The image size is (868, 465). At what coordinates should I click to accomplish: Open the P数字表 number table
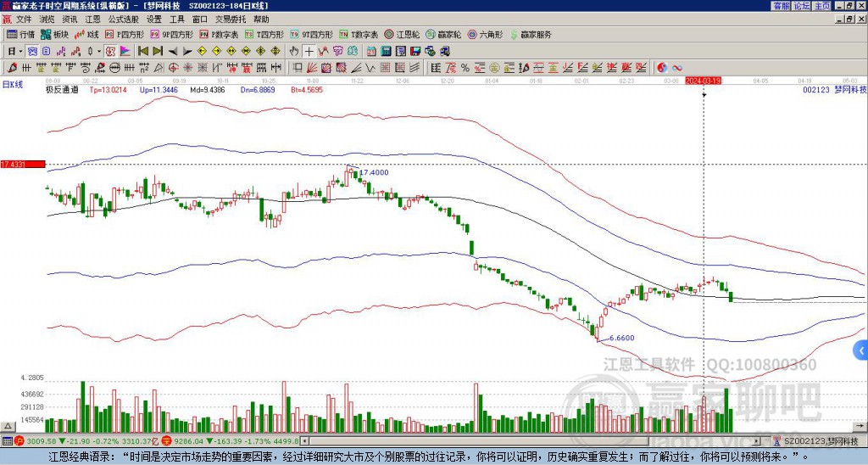coord(219,34)
